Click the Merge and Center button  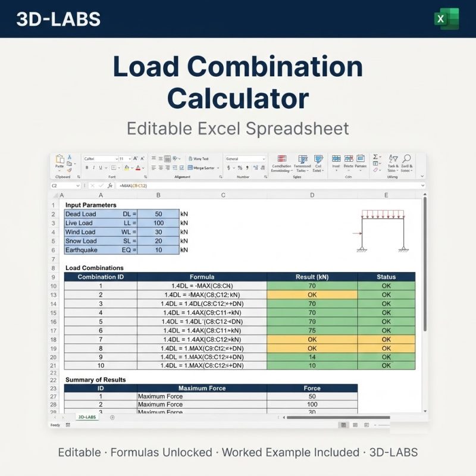(x=203, y=168)
